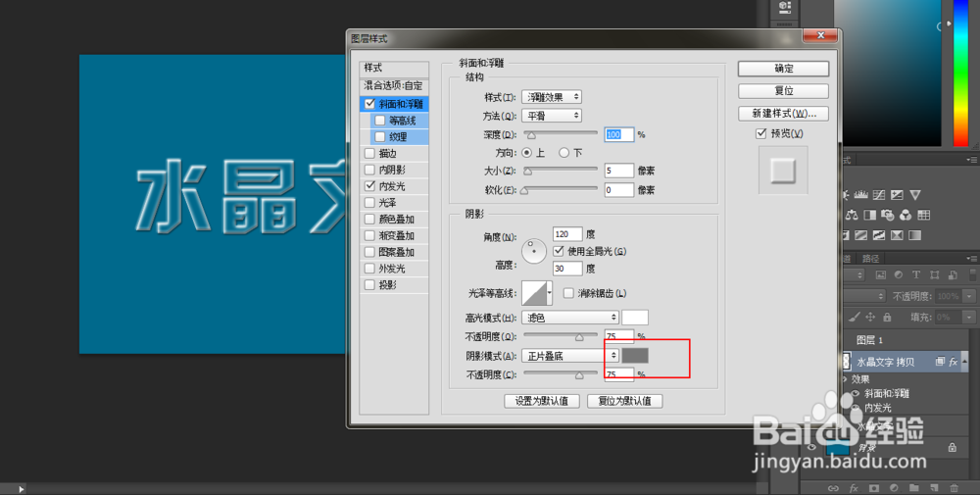Add a Posterize adjustment layer
This screenshot has height=495, width=980.
(860, 235)
